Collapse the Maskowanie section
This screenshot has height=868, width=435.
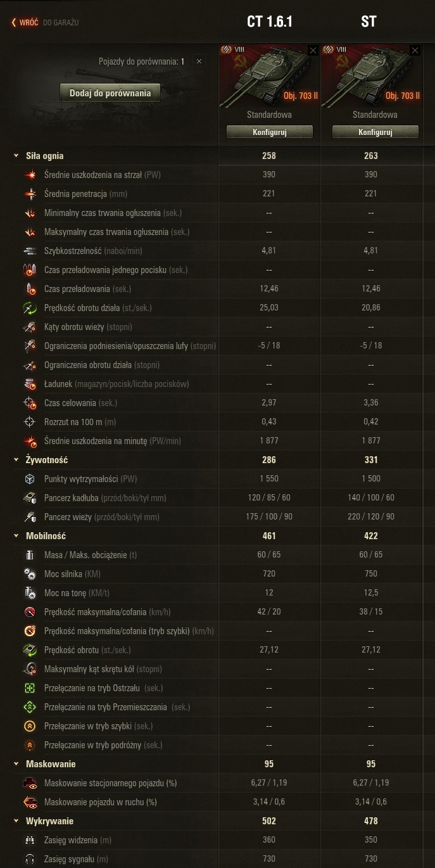(x=16, y=764)
